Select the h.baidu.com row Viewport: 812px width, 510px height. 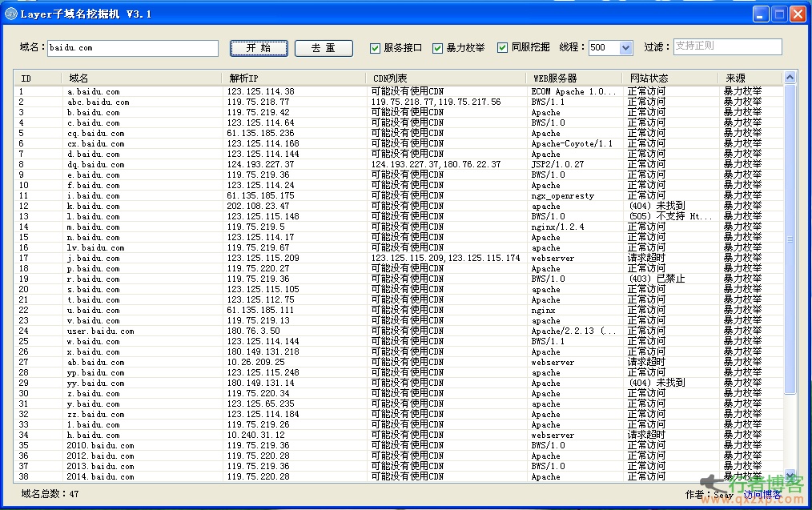[x=399, y=435]
